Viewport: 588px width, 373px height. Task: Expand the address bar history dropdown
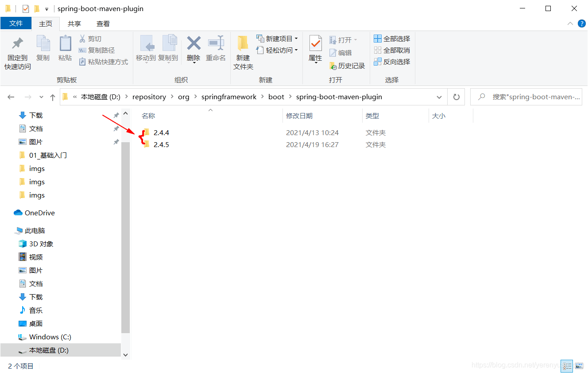[x=439, y=97]
